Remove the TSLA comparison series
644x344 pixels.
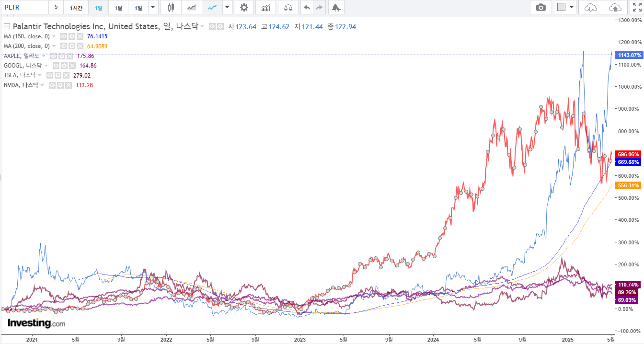(x=66, y=75)
